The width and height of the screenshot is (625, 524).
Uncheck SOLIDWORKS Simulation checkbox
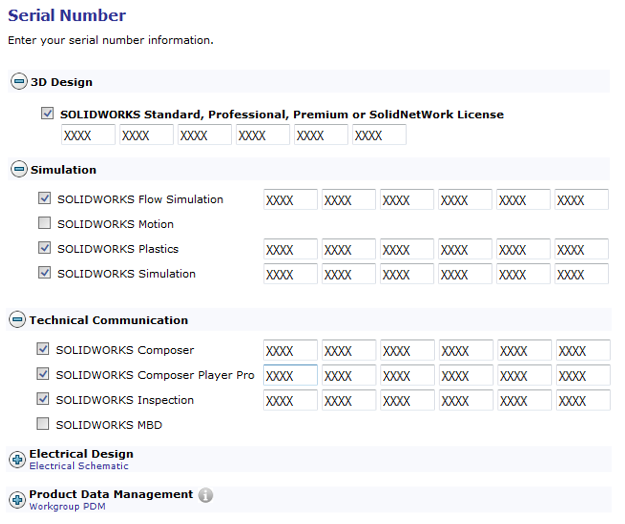(x=44, y=273)
